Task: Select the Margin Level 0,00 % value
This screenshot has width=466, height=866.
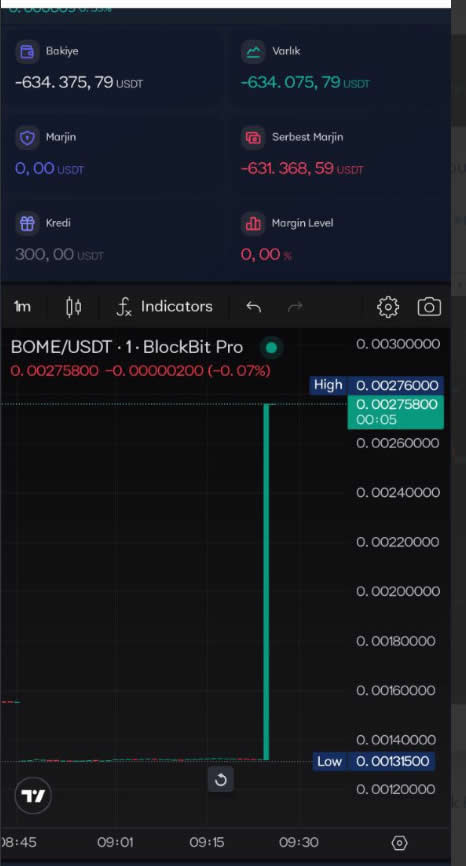Action: [266, 255]
